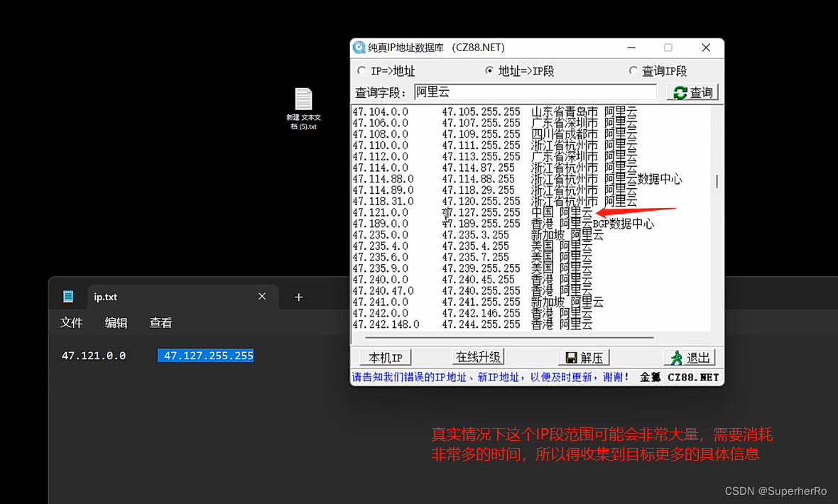Image resolution: width=838 pixels, height=504 pixels.
Task: Open the 查看 menu in Notepad
Action: pos(160,322)
